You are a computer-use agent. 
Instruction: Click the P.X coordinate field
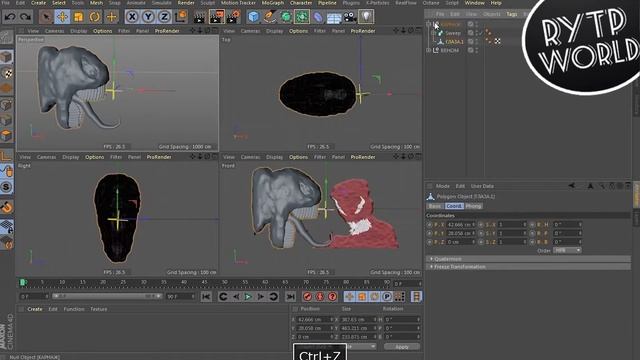click(x=460, y=224)
